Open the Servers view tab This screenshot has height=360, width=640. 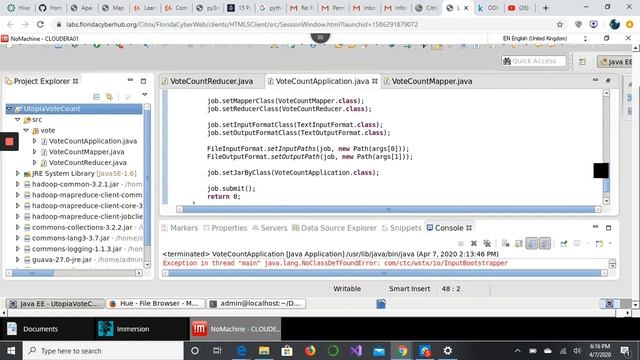click(270, 228)
